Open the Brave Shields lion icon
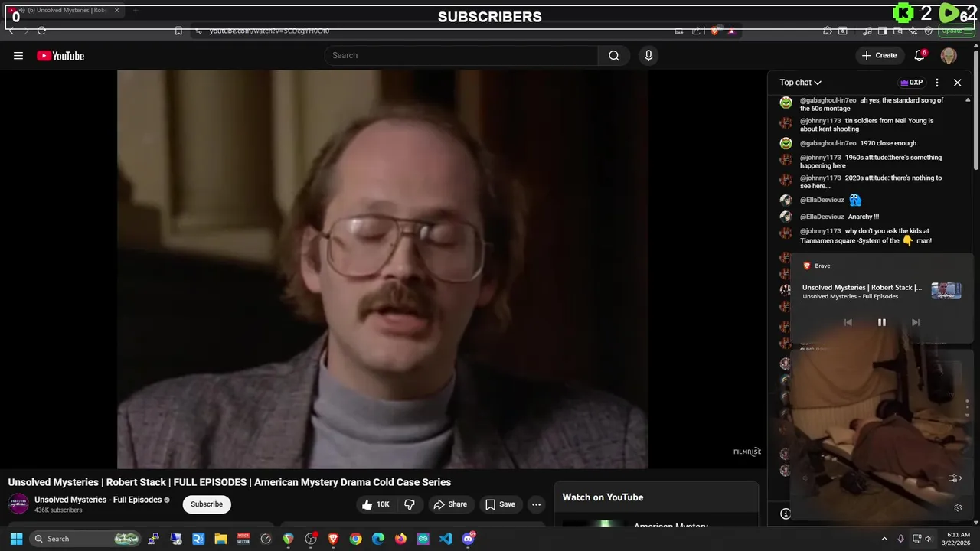Image resolution: width=980 pixels, height=551 pixels. (x=714, y=31)
